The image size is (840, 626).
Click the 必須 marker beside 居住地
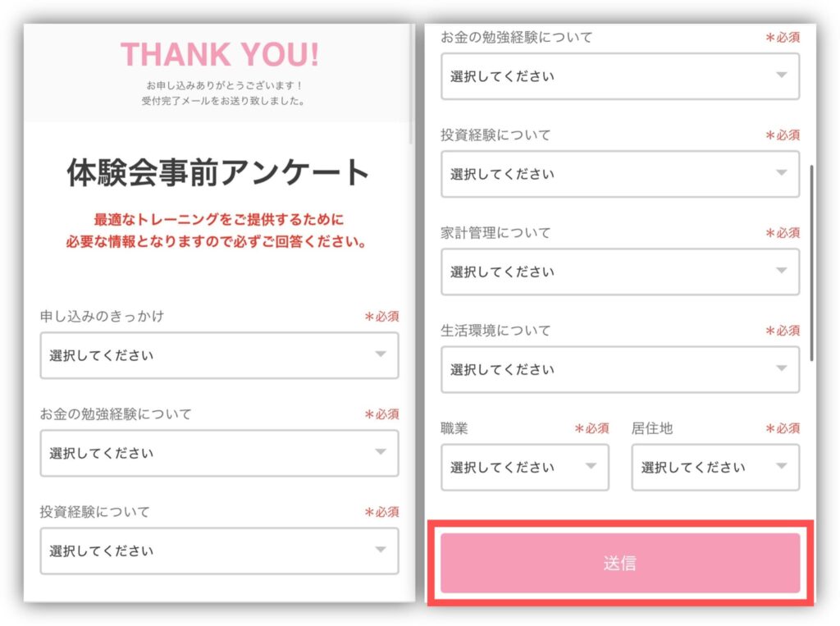[x=783, y=428]
